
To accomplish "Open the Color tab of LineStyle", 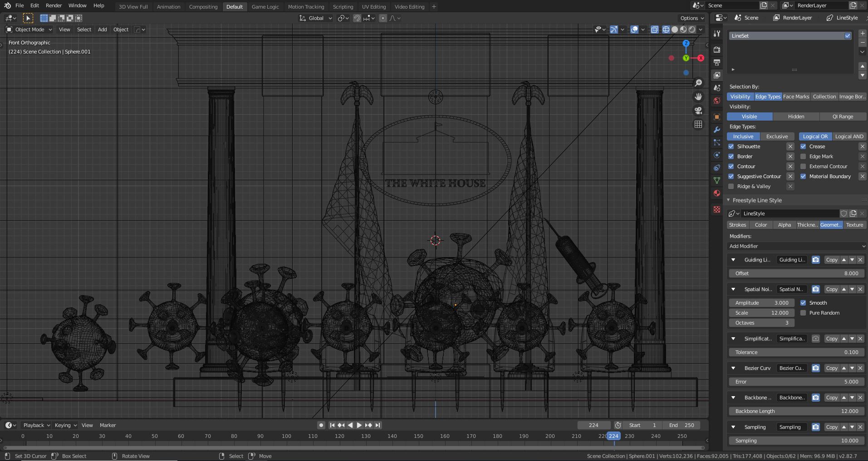I will pyautogui.click(x=761, y=225).
